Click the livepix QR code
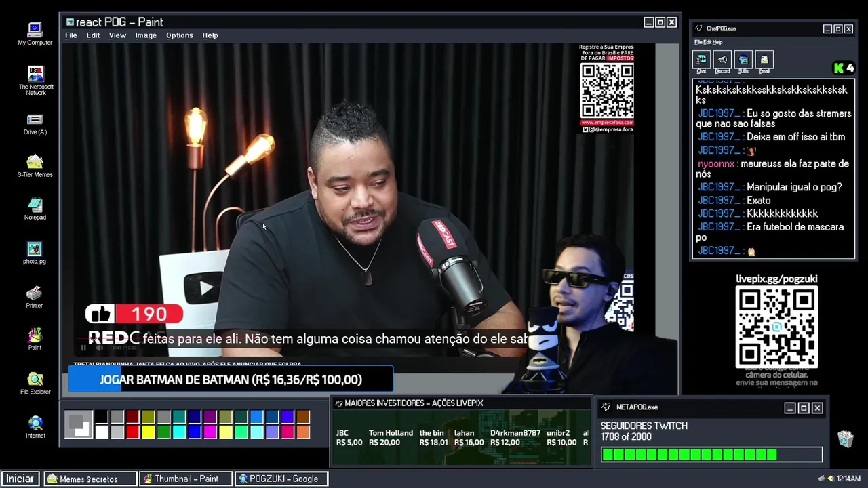 pyautogui.click(x=777, y=327)
